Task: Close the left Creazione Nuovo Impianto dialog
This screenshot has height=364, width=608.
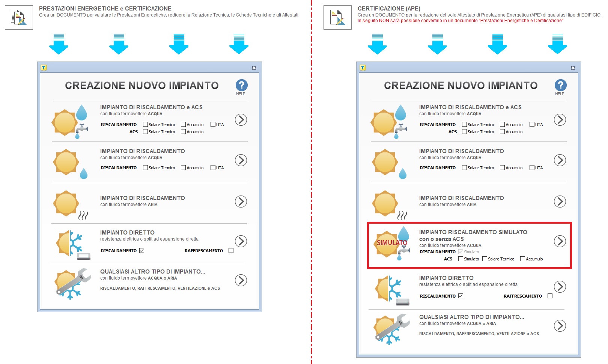Action: [254, 68]
